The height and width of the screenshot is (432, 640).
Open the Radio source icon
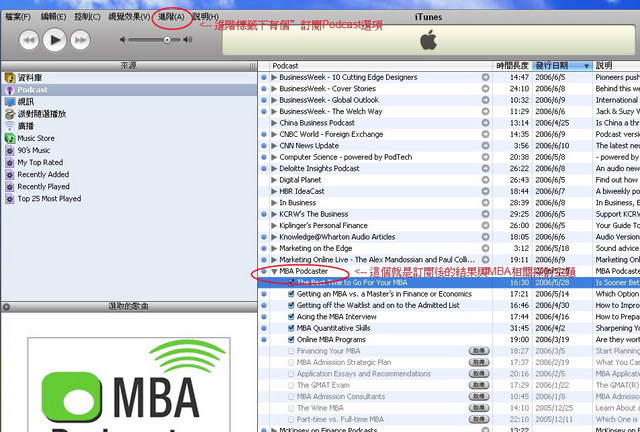point(10,126)
